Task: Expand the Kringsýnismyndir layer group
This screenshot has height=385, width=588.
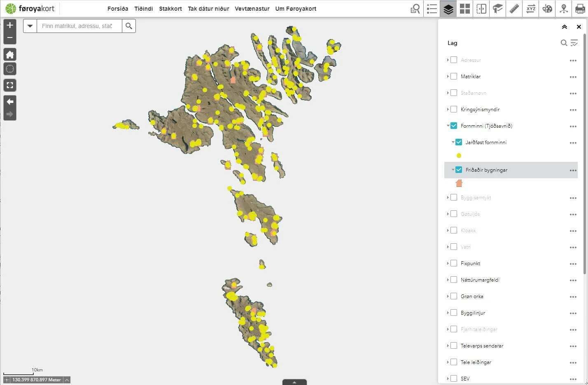Action: pos(448,109)
